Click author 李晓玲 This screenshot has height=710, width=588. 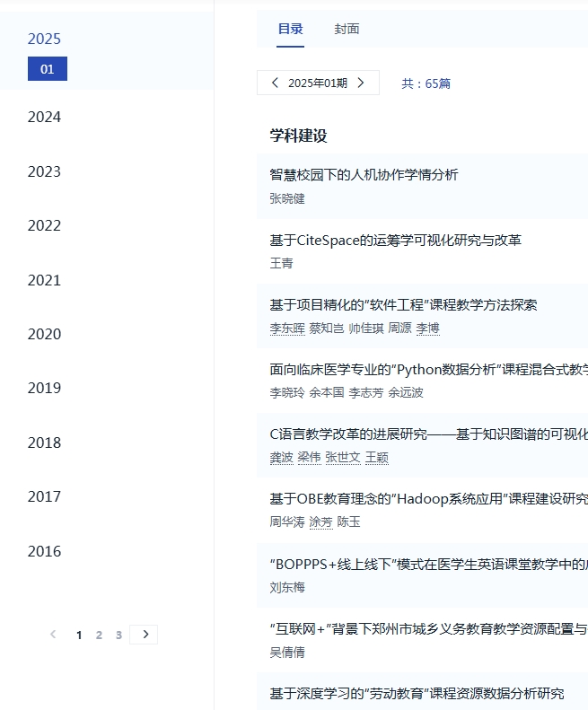point(287,392)
